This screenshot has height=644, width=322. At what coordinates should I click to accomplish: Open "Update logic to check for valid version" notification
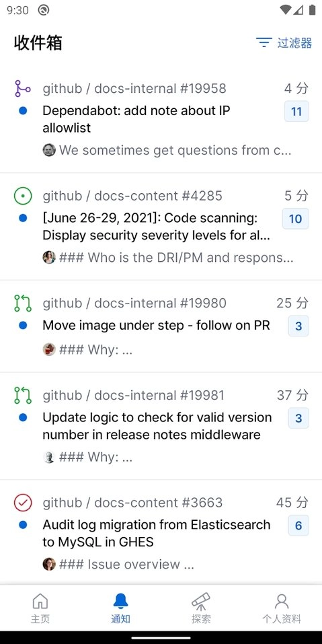[161, 426]
